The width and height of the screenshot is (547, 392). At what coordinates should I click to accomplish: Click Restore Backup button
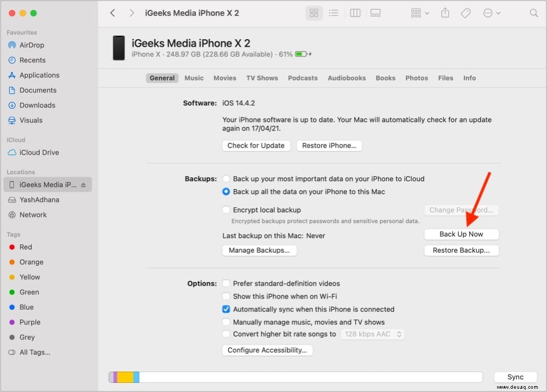pyautogui.click(x=461, y=250)
